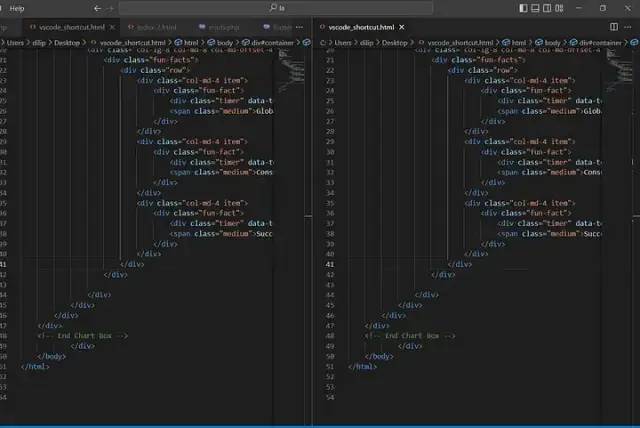Click class="row" div on line 22, right editor
The width and height of the screenshot is (640, 428).
pyautogui.click(x=482, y=70)
